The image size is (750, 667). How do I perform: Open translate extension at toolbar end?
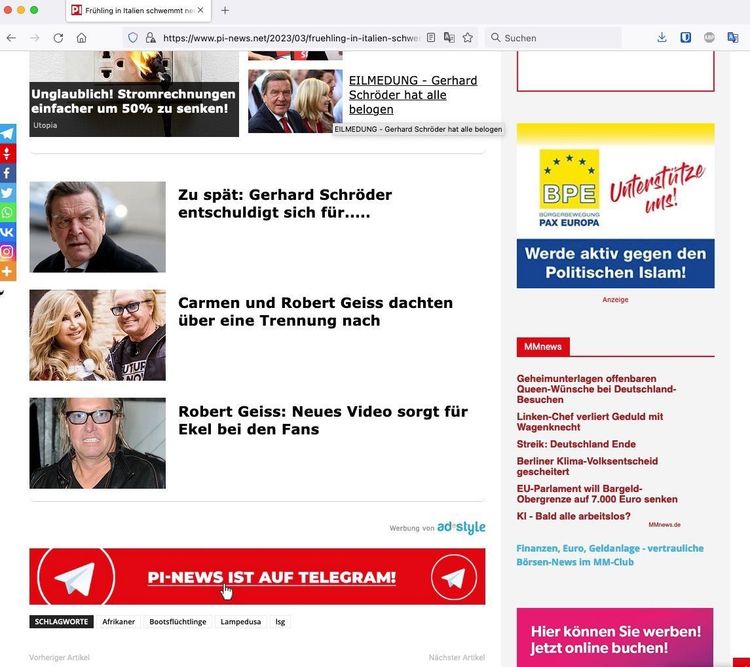pyautogui.click(x=732, y=37)
